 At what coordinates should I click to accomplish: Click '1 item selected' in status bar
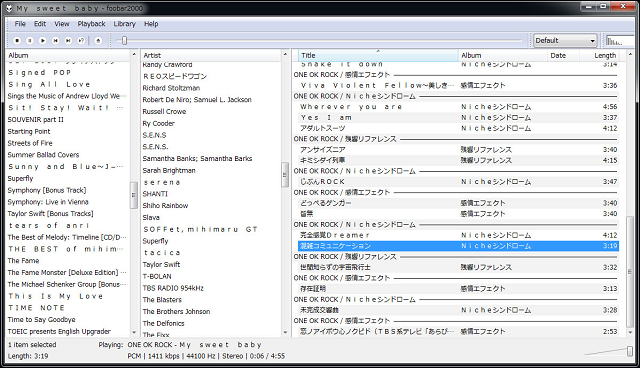point(32,345)
